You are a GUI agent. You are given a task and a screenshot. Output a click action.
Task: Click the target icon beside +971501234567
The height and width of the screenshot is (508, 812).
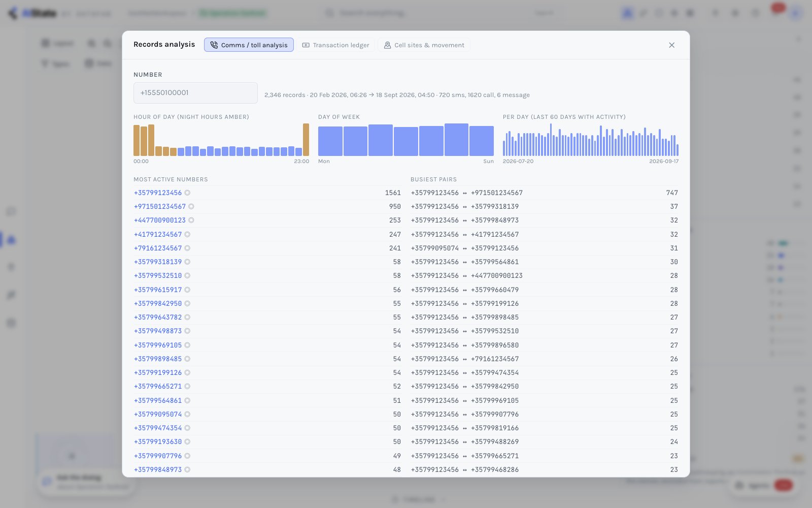[191, 207]
